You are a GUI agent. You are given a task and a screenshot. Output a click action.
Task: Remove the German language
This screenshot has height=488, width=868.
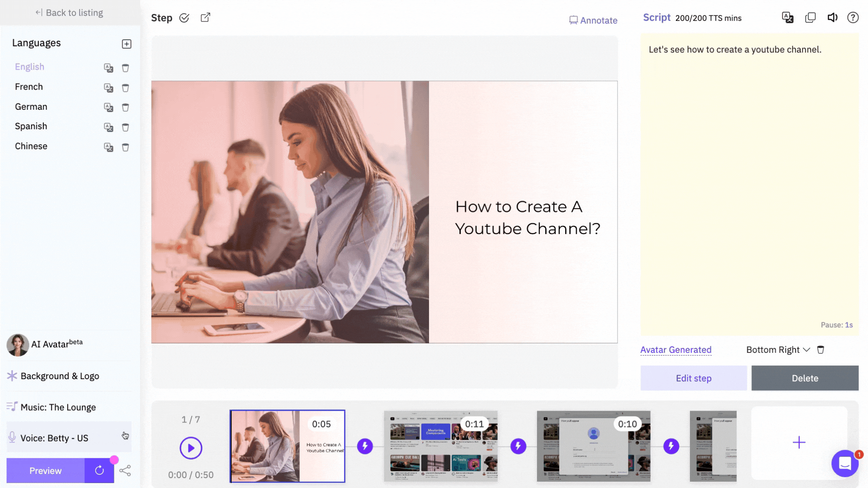(x=125, y=108)
